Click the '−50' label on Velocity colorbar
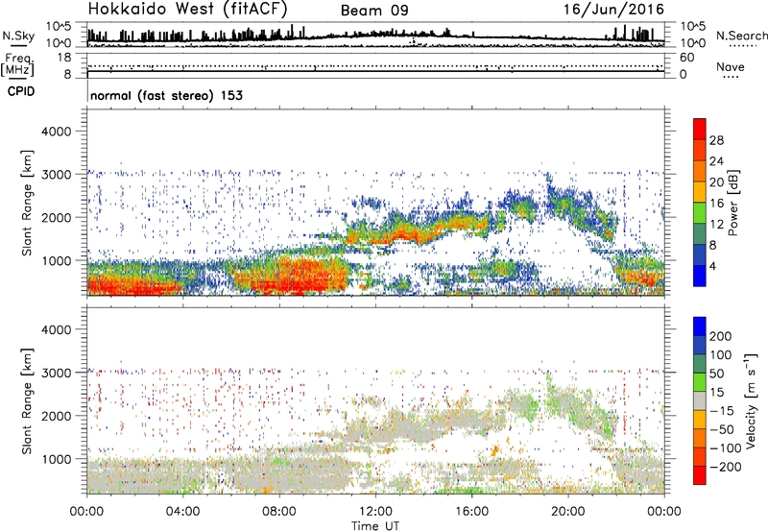Screen dimensions: 768x532 click(x=722, y=429)
